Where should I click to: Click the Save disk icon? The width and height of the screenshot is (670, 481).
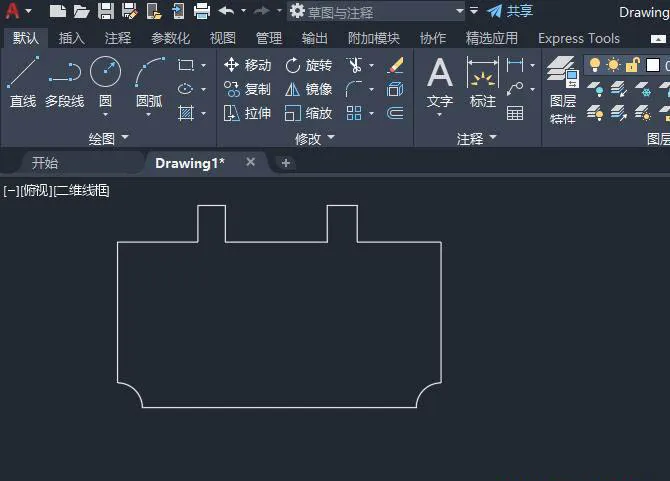tap(106, 11)
